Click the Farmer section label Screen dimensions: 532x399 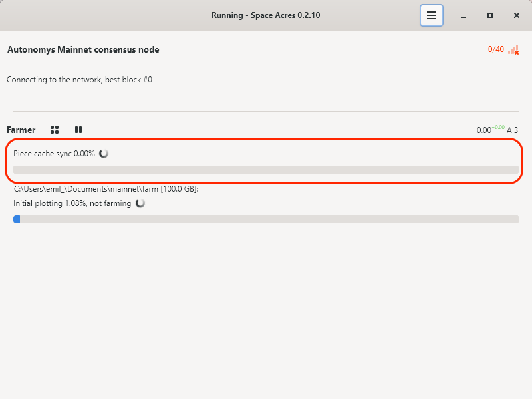coord(21,130)
